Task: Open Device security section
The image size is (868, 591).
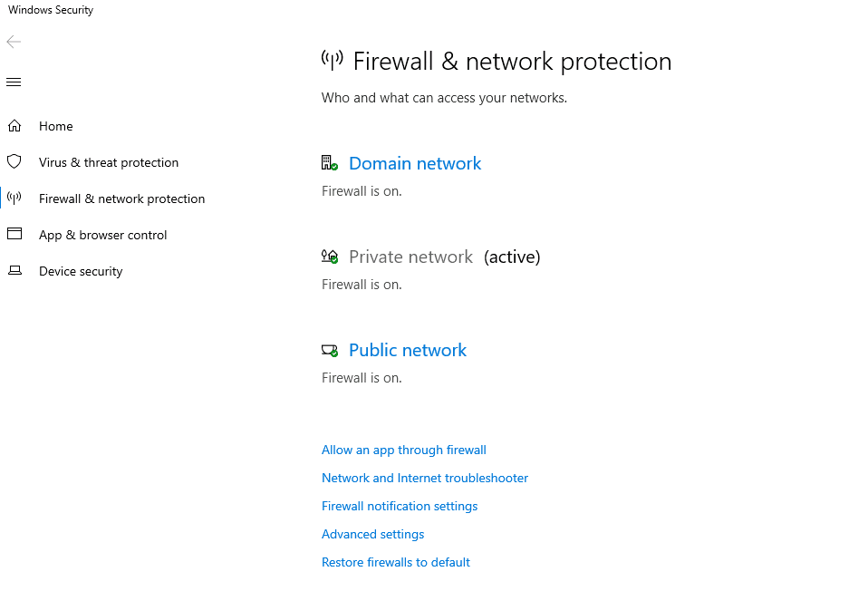Action: coord(81,271)
